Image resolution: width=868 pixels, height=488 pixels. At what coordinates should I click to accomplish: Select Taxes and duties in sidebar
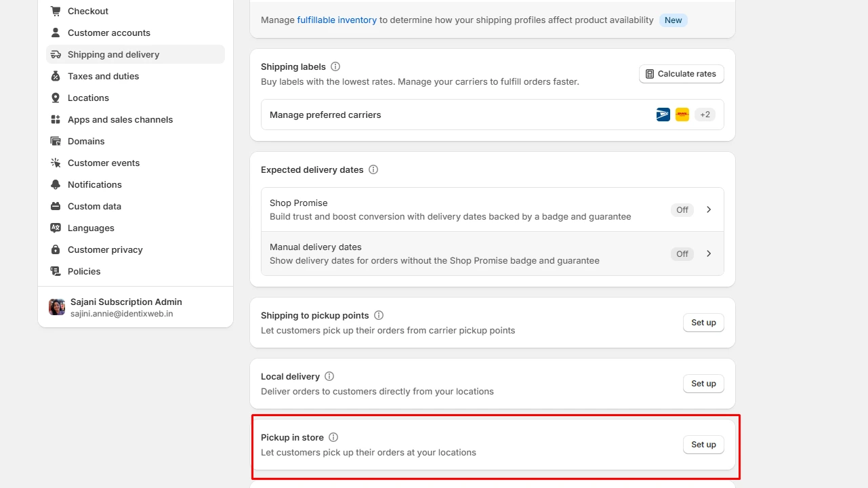(x=136, y=76)
